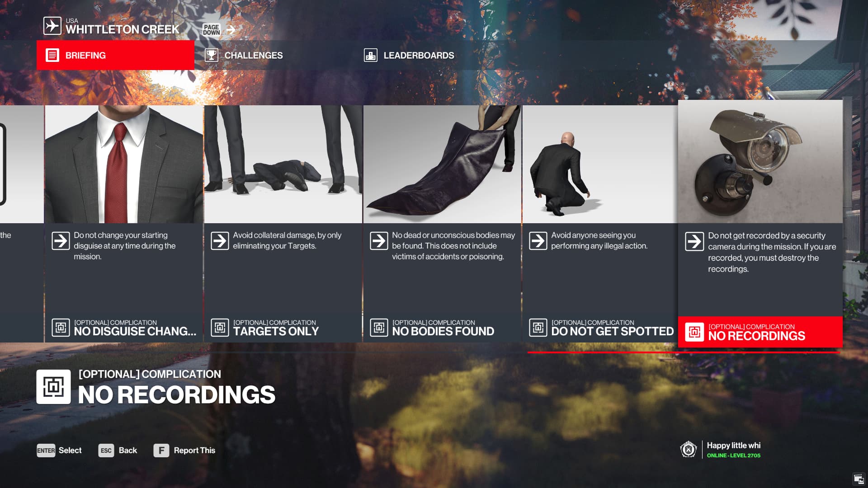Click the complication icon next to No Bodies Found
868x488 pixels.
(x=379, y=328)
